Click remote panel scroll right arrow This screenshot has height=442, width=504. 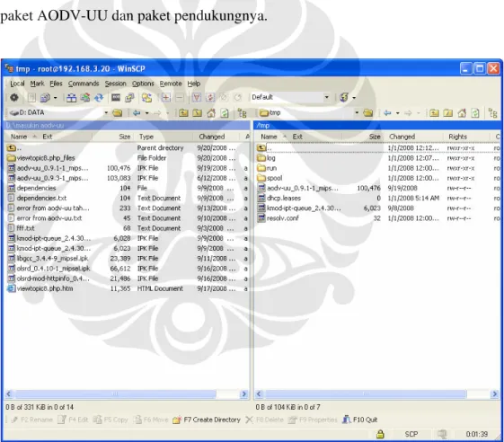[494, 393]
